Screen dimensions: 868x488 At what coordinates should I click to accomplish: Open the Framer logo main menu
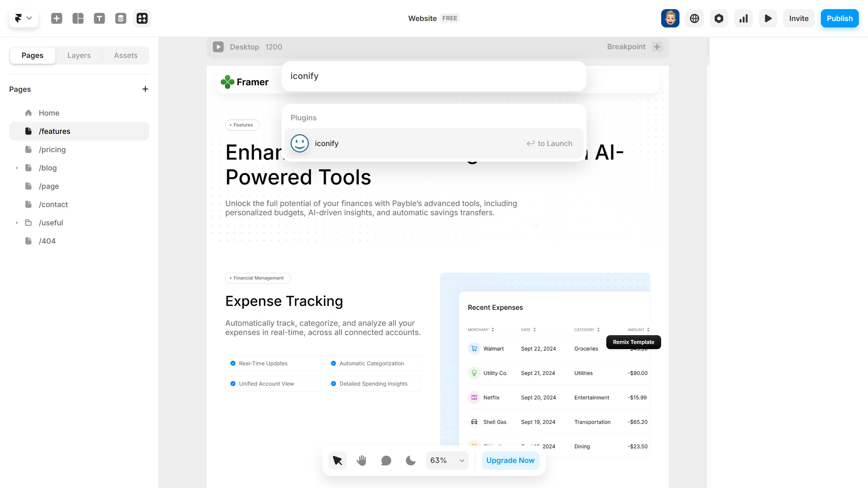[x=23, y=18]
